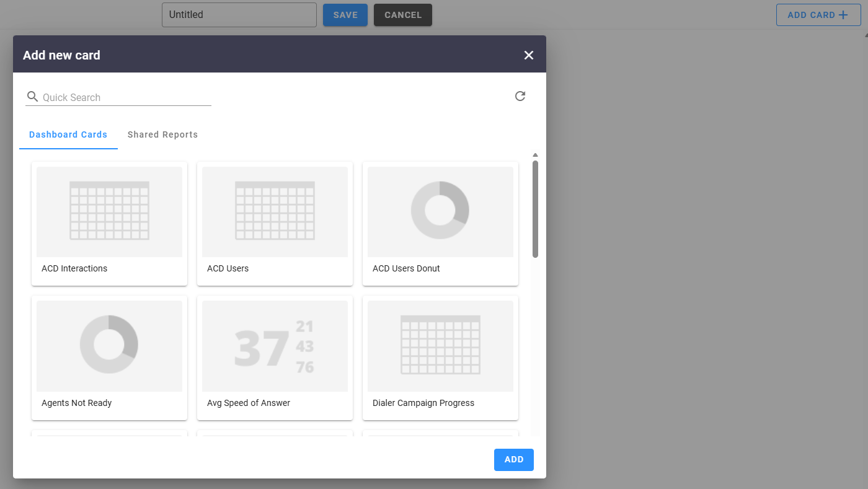This screenshot has width=868, height=489.
Task: Close the Add new card dialog
Action: click(529, 55)
